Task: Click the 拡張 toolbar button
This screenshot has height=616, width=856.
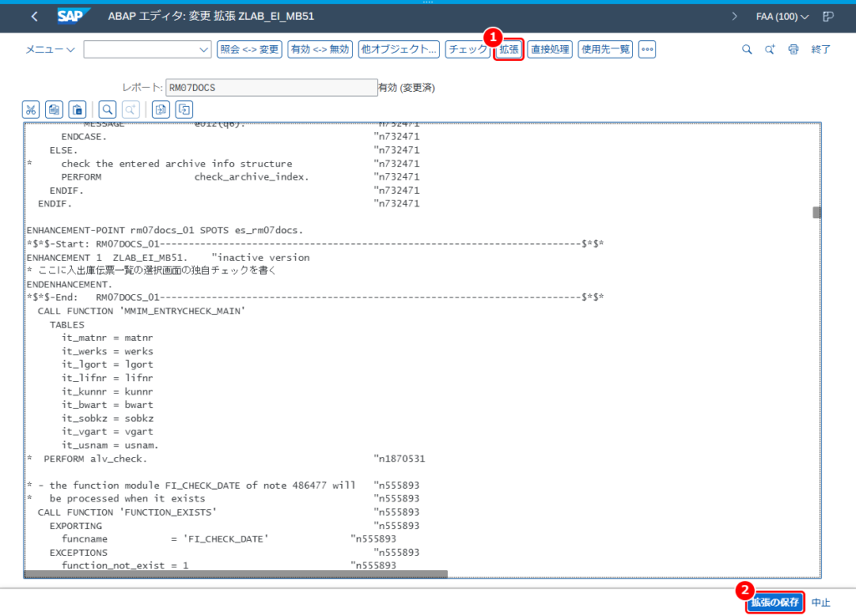Action: point(509,49)
